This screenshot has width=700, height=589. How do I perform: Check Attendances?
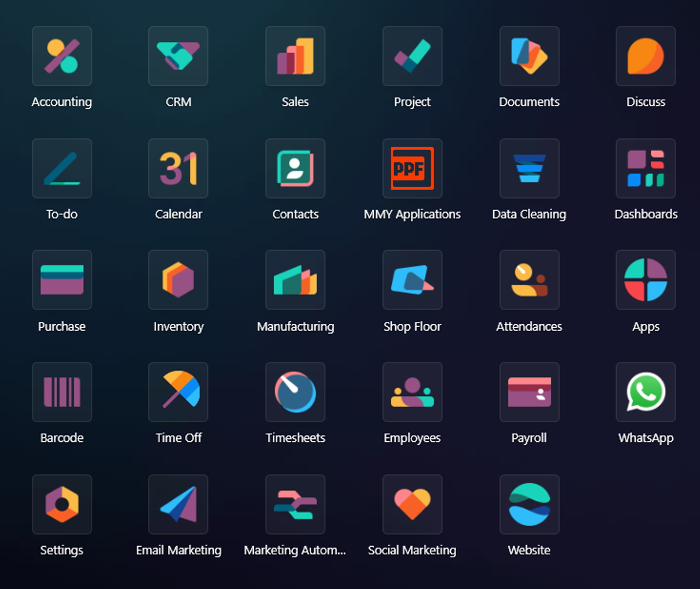tap(529, 280)
